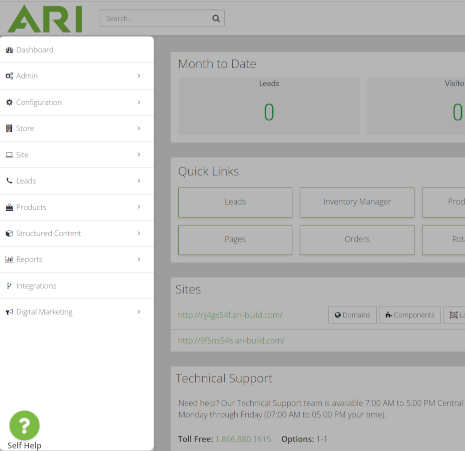Open the Self Help question mark
Viewport: 465px width, 451px height.
click(24, 425)
